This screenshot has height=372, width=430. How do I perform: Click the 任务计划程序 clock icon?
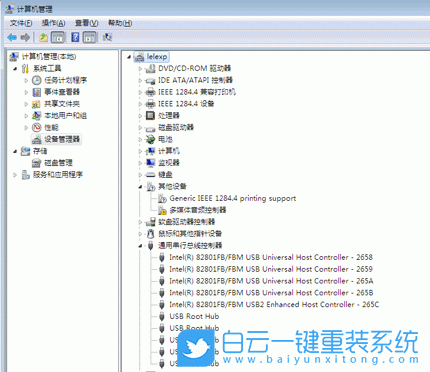36,80
